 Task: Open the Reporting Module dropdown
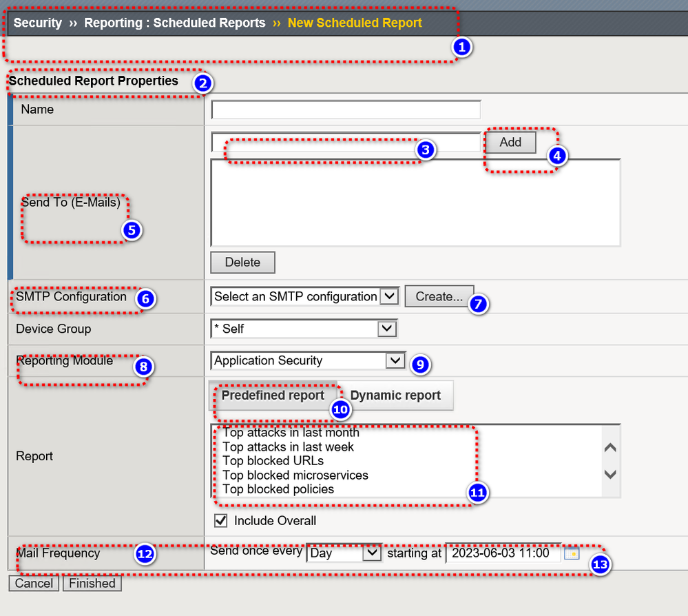tap(307, 360)
